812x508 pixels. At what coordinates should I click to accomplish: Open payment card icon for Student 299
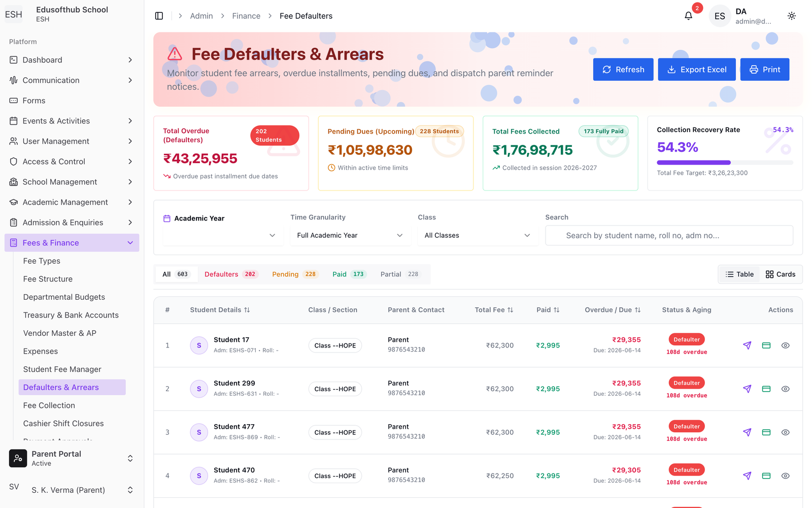pos(766,389)
